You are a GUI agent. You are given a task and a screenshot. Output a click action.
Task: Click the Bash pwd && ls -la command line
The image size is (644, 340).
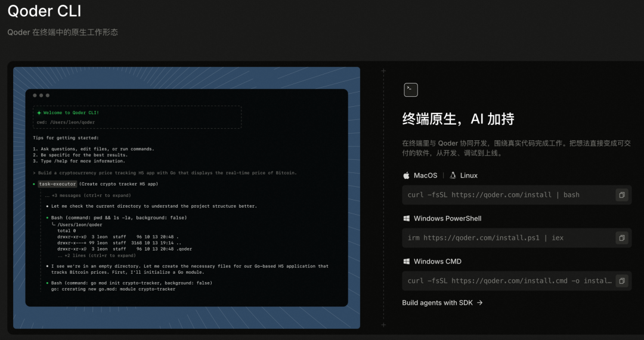point(119,218)
